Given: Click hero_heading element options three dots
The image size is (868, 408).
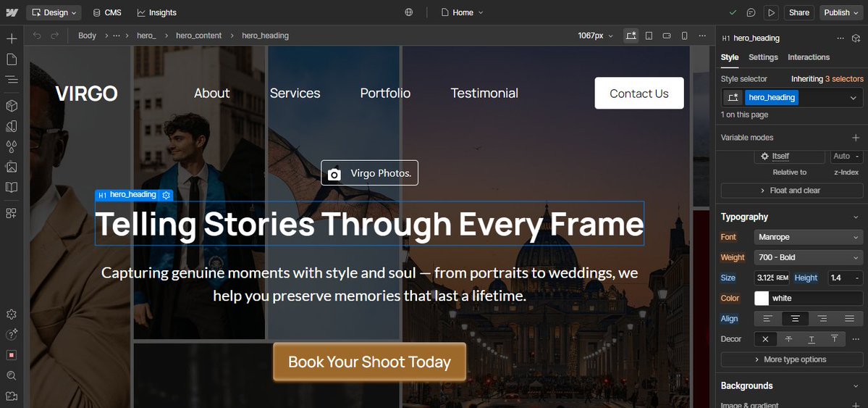Looking at the screenshot, I should [840, 38].
